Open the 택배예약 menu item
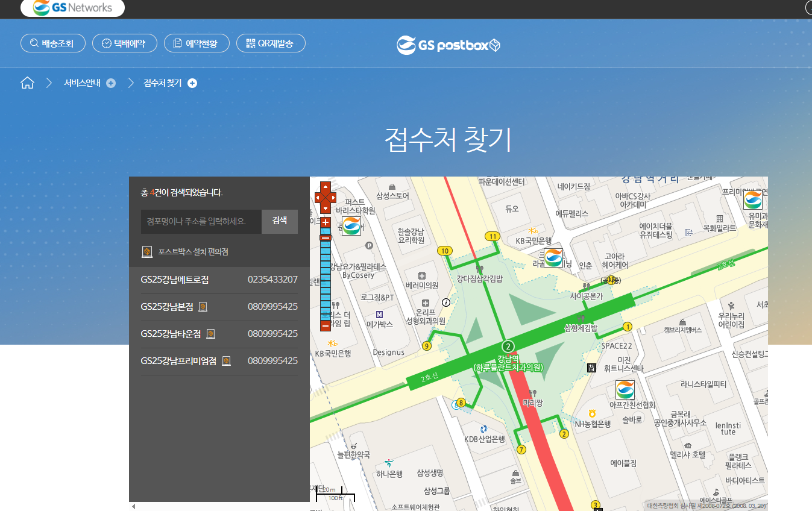 point(124,43)
